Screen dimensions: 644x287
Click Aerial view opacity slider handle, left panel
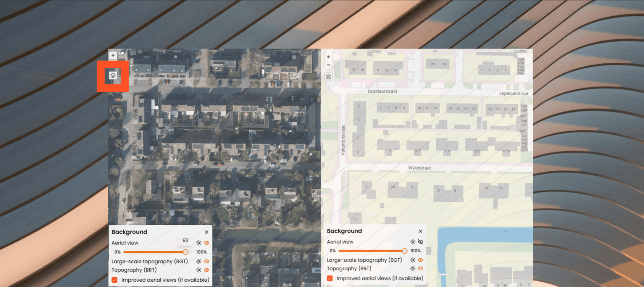tap(186, 252)
